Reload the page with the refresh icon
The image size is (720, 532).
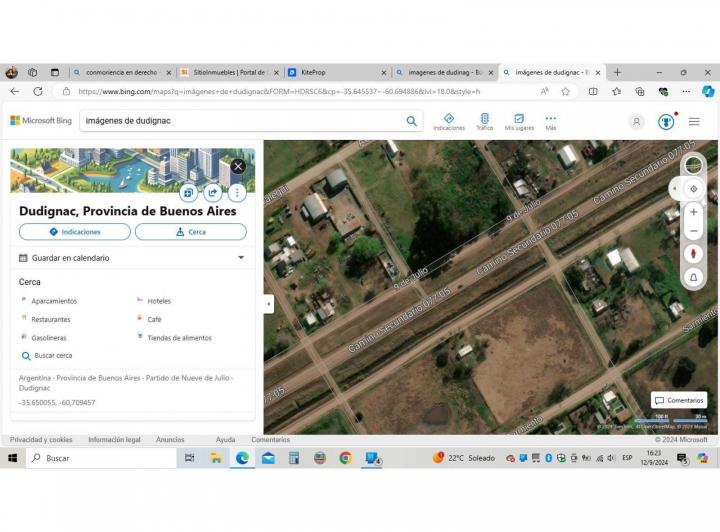pos(38,91)
